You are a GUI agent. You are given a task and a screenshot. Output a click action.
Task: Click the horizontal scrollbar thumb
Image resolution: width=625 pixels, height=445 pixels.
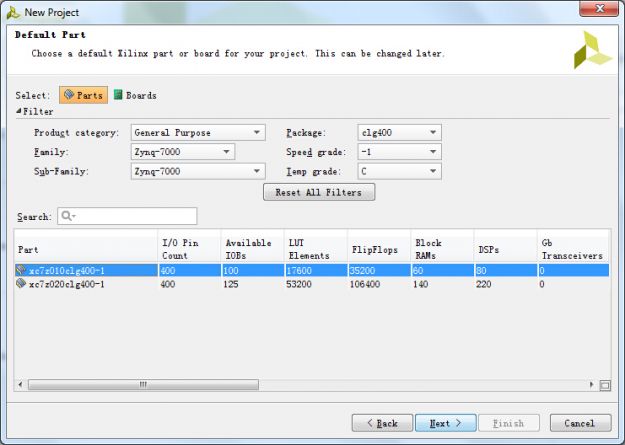click(x=143, y=385)
